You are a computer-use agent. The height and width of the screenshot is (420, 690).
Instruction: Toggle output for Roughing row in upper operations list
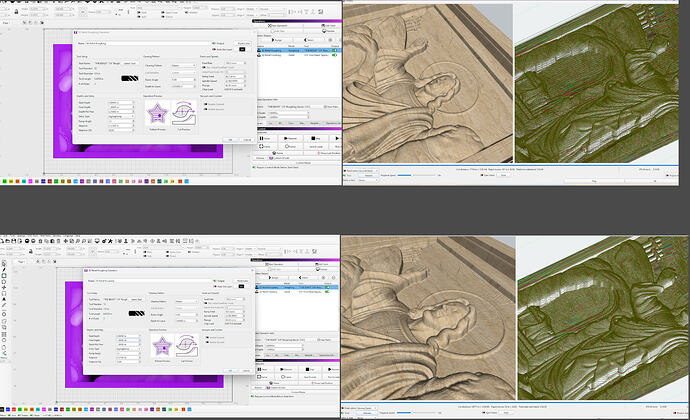click(x=334, y=50)
